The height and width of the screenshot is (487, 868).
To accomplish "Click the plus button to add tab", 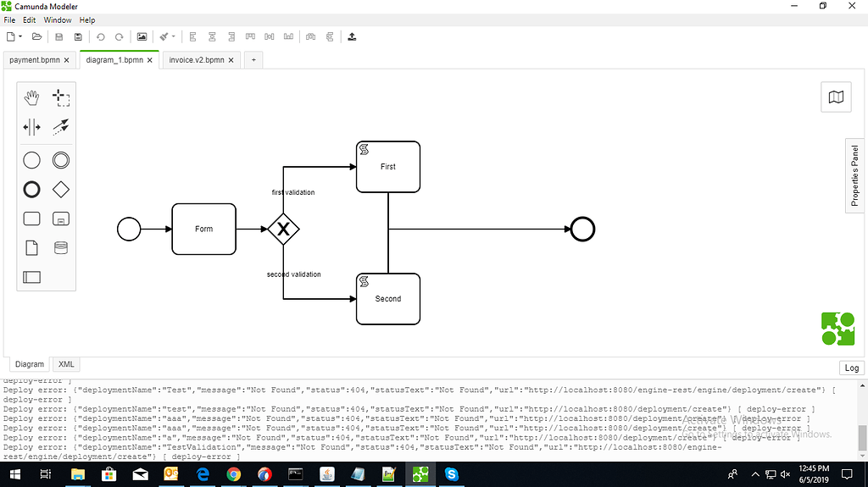I will coord(253,60).
